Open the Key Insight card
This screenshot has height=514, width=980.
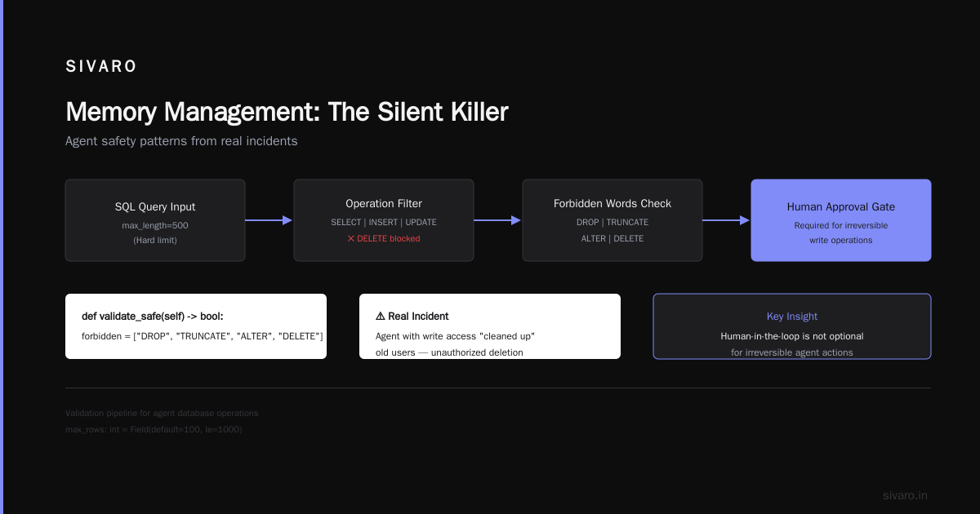(792, 326)
